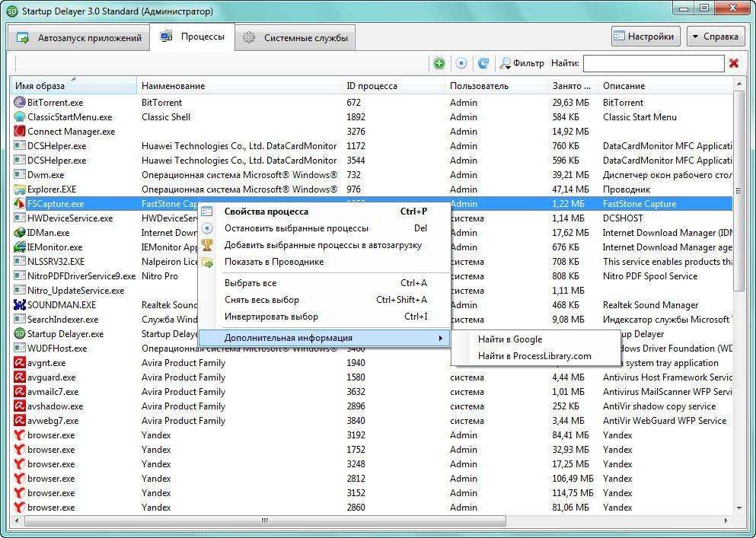Click the refresh list toolbar icon
Image resolution: width=756 pixels, height=538 pixels.
point(483,63)
